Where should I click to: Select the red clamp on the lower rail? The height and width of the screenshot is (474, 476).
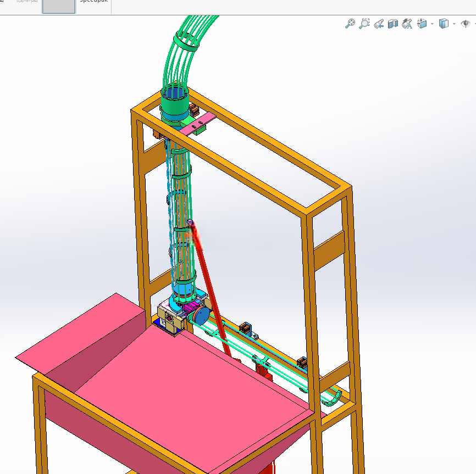click(263, 372)
